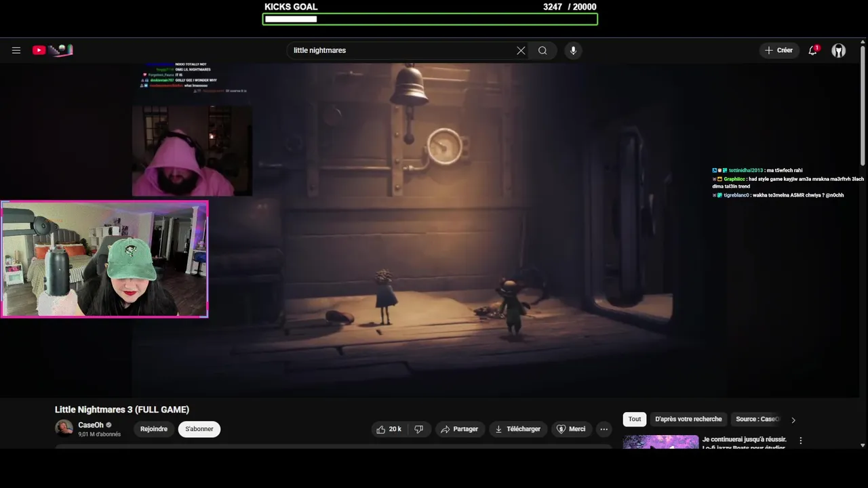Open CaseOh channel avatar
This screenshot has height=488, width=868.
click(x=64, y=428)
